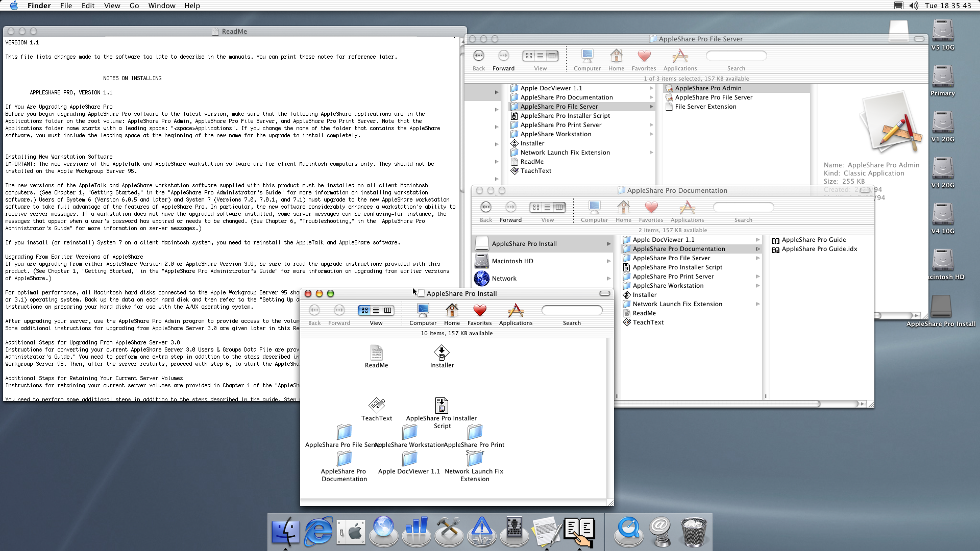The width and height of the screenshot is (980, 551).
Task: Open the blue bar-chart Dock icon
Action: click(416, 532)
